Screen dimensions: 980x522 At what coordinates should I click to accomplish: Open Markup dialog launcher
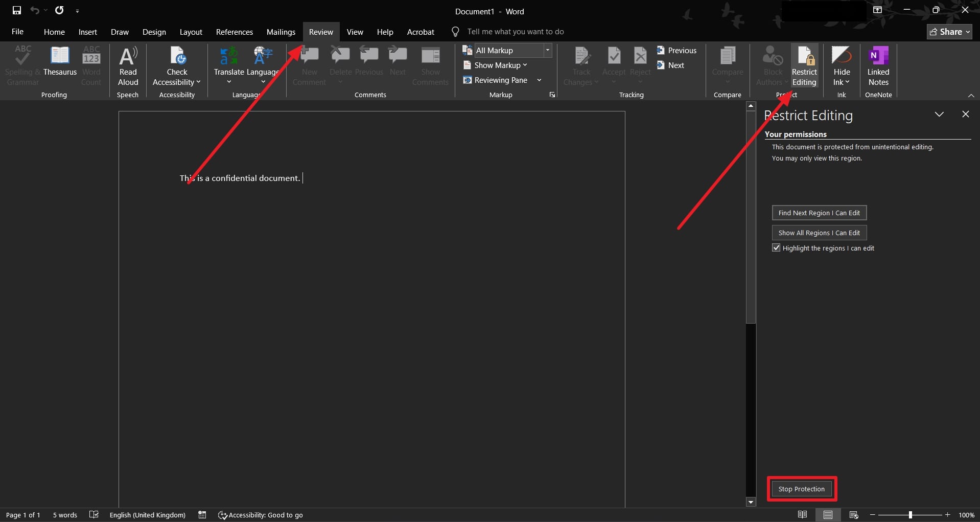click(552, 95)
